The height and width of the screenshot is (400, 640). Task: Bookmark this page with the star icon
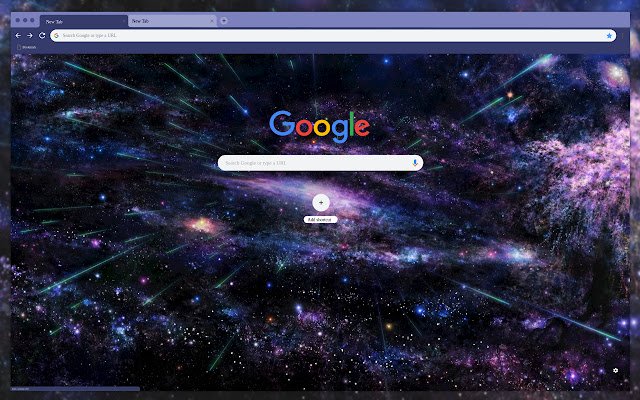coord(609,36)
